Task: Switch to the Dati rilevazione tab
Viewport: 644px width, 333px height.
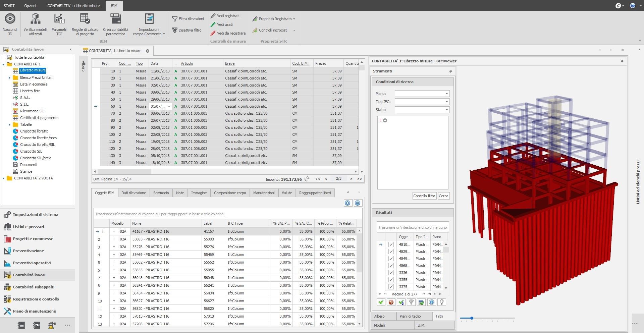Action: pyautogui.click(x=134, y=192)
